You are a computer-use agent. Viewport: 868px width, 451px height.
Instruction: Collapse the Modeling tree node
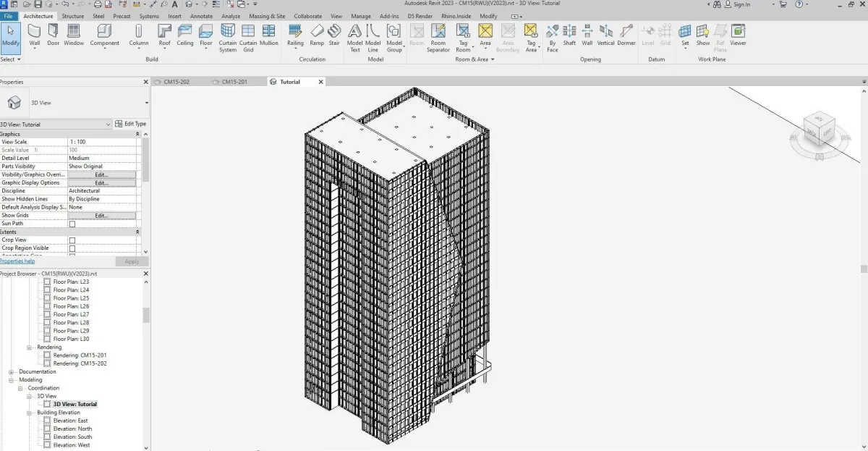(x=12, y=380)
